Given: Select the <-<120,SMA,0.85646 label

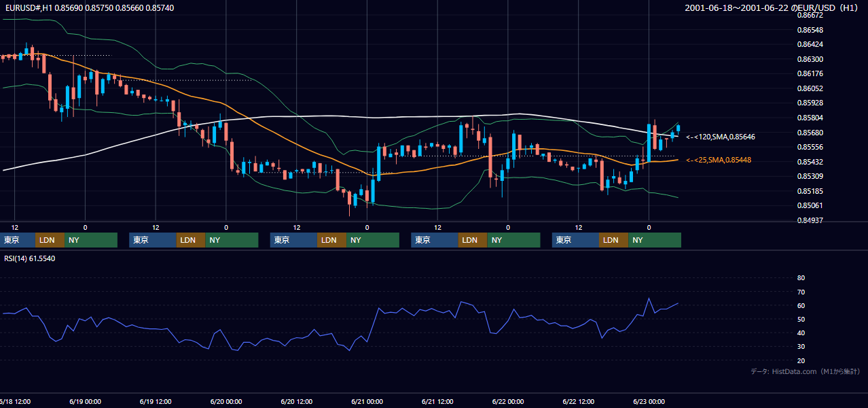Looking at the screenshot, I should [721, 137].
